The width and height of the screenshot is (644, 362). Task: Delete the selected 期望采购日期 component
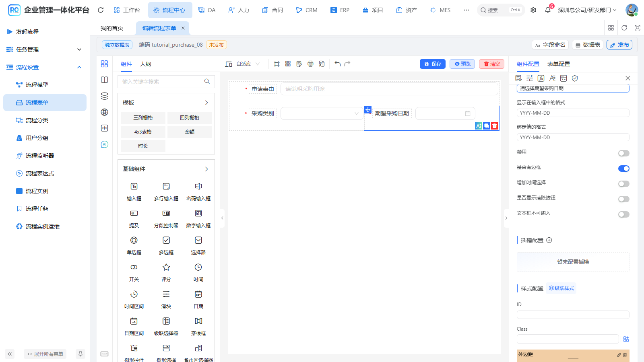pyautogui.click(x=495, y=126)
